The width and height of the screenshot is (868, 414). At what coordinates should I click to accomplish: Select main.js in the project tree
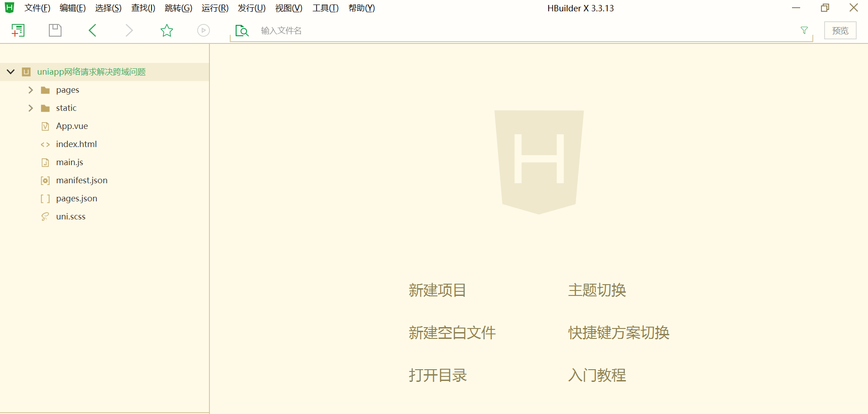70,162
